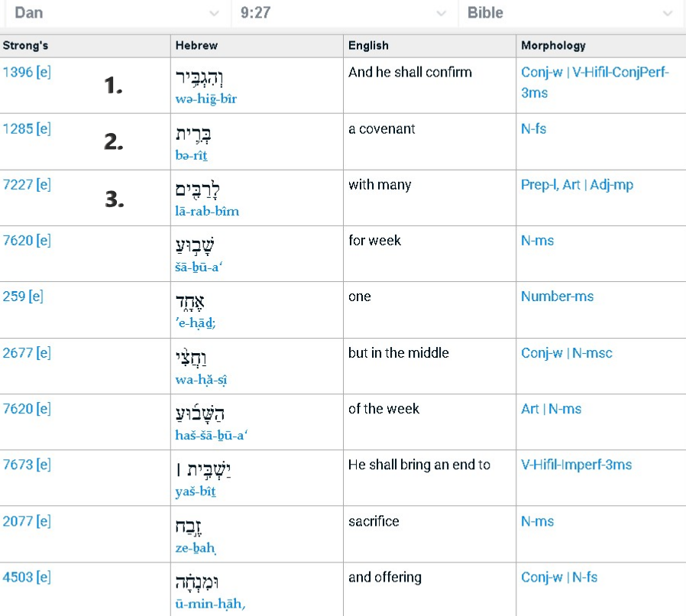Click the morphology code Conj-w | V-Hifil-ConjPerf-3ms
Image resolution: width=686 pixels, height=616 pixels.
[x=600, y=80]
